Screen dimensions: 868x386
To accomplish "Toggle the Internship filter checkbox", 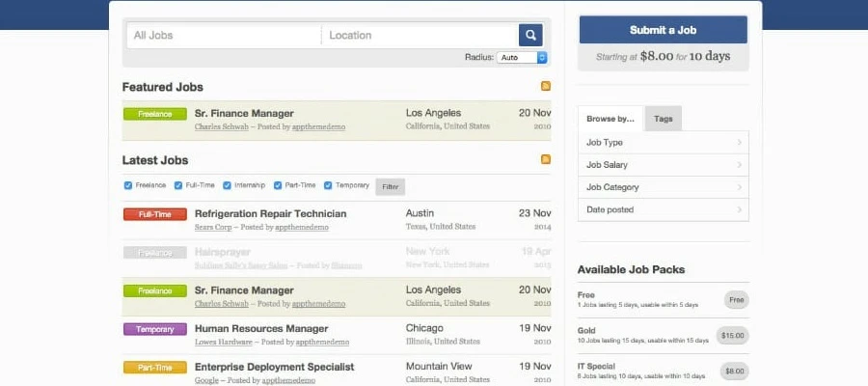I will tap(228, 185).
